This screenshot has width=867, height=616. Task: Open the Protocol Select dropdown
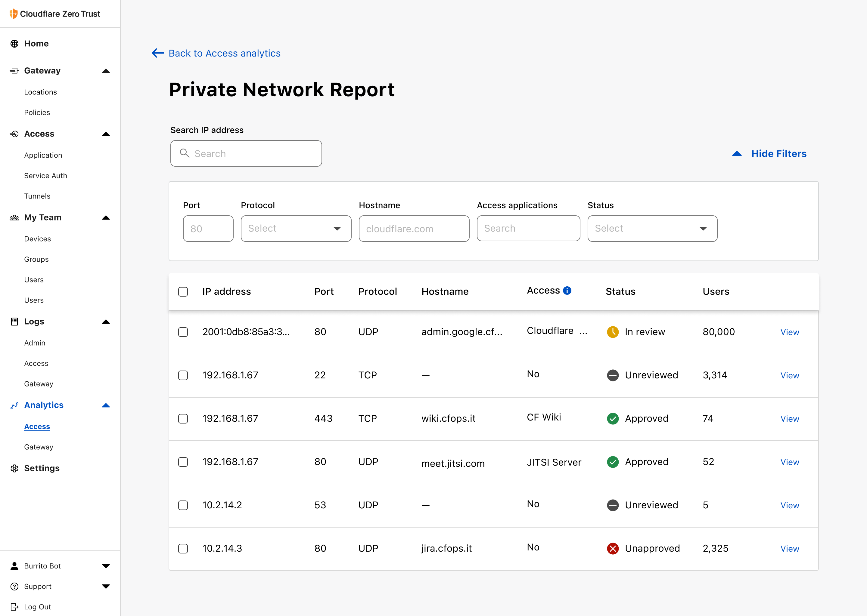(296, 228)
